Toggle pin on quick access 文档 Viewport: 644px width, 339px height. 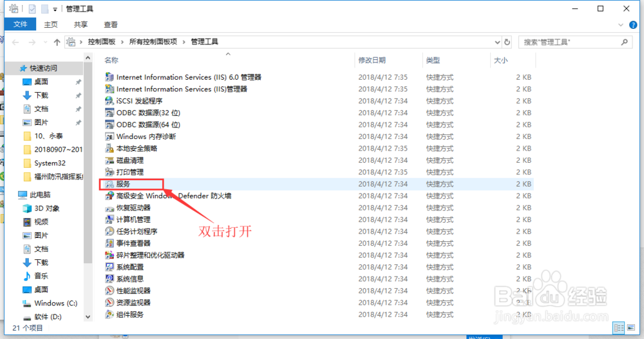78,109
